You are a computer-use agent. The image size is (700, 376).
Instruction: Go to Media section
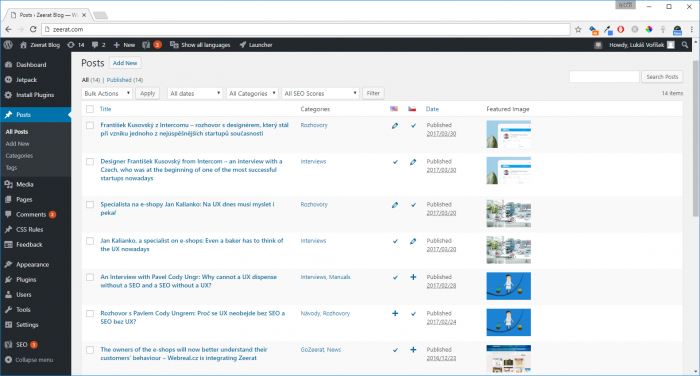pos(35,184)
